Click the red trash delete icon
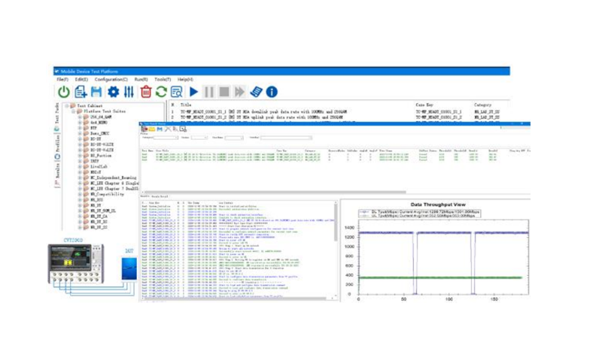 (146, 92)
